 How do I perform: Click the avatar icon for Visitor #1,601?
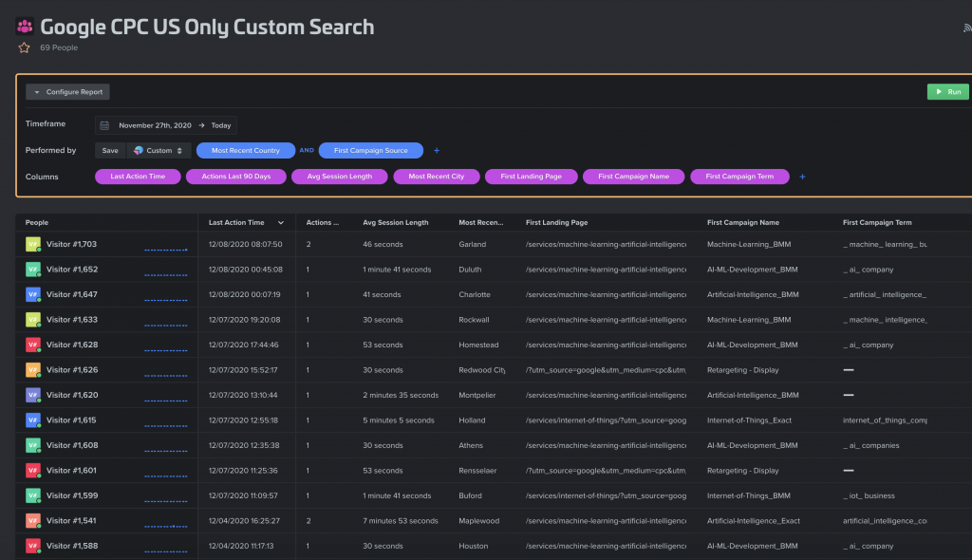click(33, 470)
